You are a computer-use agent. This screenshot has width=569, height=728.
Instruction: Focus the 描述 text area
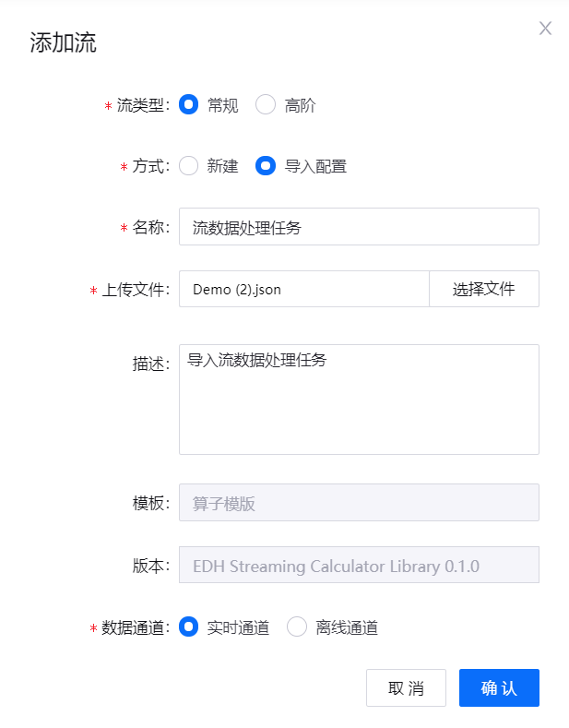click(x=359, y=400)
